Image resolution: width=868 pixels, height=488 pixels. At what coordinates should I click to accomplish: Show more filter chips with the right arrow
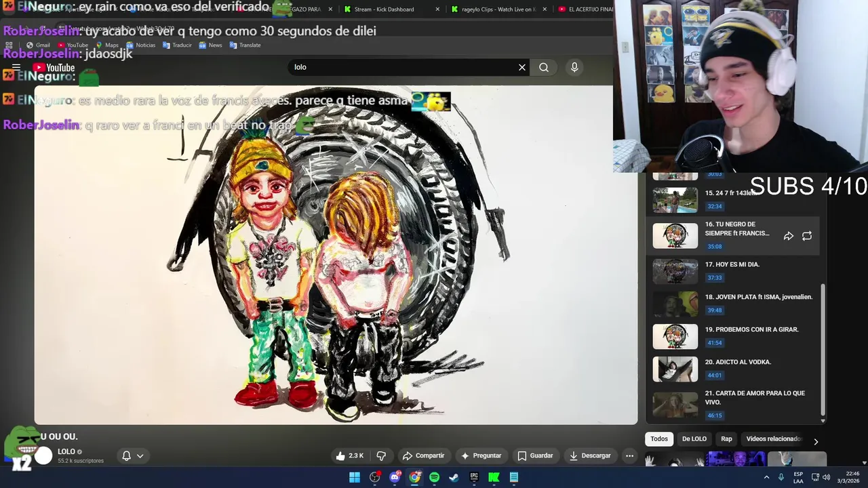(816, 441)
